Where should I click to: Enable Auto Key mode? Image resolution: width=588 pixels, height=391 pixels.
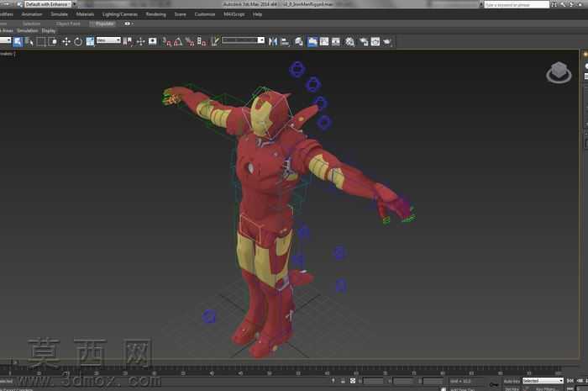pyautogui.click(x=512, y=381)
